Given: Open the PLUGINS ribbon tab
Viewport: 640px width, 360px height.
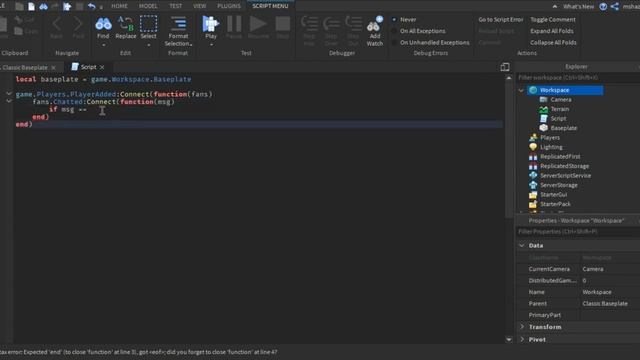Looking at the screenshot, I should click(x=229, y=6).
